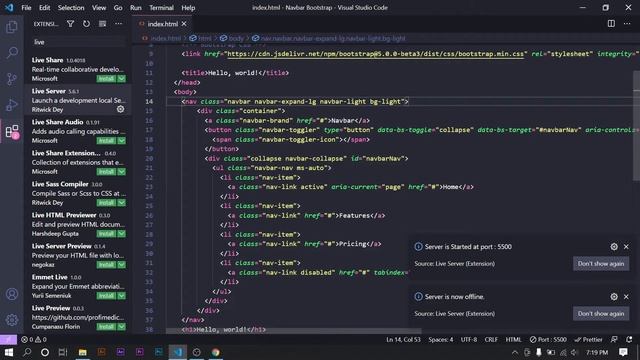
Task: Open the Run menu
Action: (x=136, y=8)
